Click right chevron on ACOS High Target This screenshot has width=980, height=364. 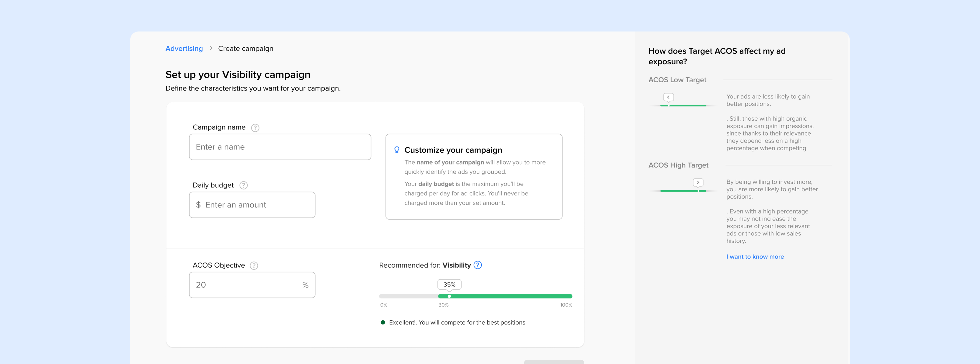click(698, 182)
